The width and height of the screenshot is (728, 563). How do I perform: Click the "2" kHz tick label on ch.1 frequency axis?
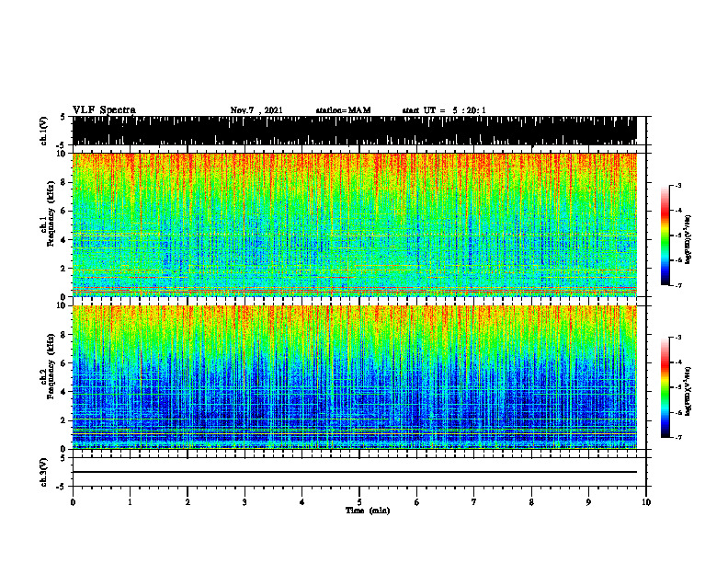tap(64, 268)
